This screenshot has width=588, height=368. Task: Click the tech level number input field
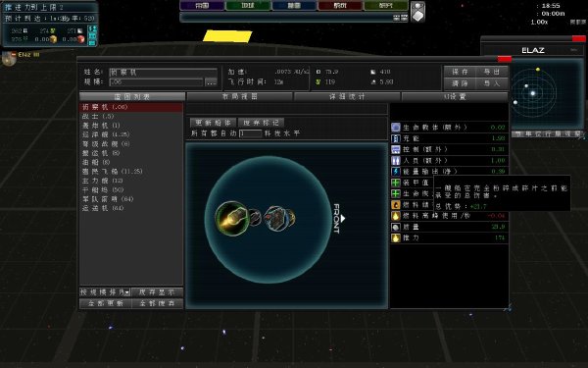click(250, 133)
